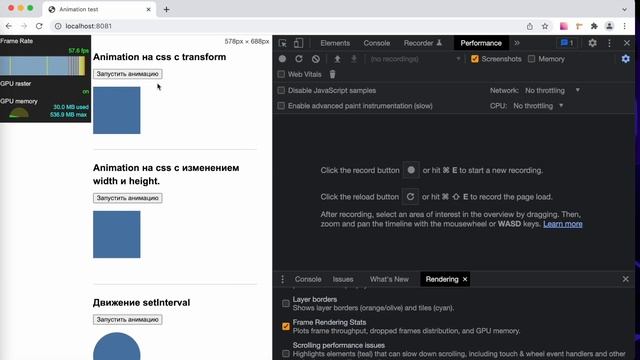Run animation under css transform heading
Viewport: 640px width, 360px height.
click(x=127, y=74)
